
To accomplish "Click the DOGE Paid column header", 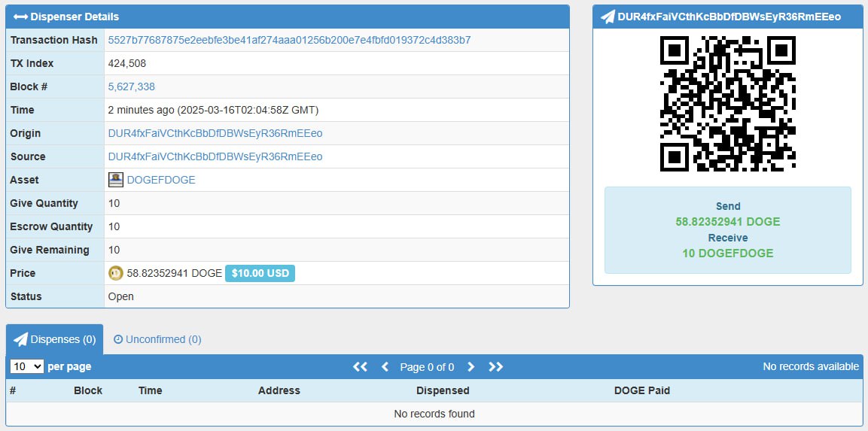I will pyautogui.click(x=642, y=390).
